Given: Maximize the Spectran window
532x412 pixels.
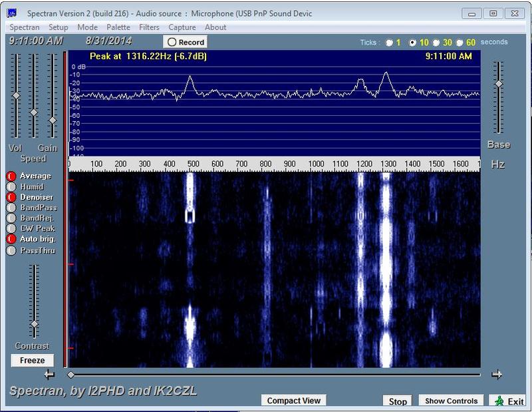Looking at the screenshot, I should (x=493, y=13).
